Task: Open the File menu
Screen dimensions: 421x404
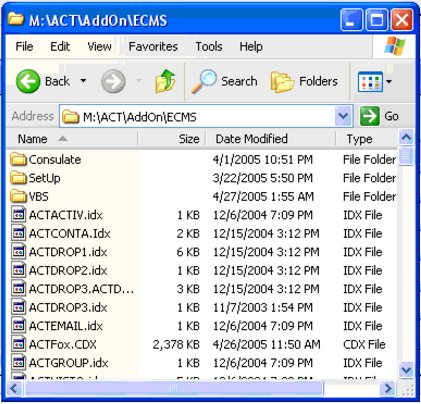Action: [x=24, y=46]
